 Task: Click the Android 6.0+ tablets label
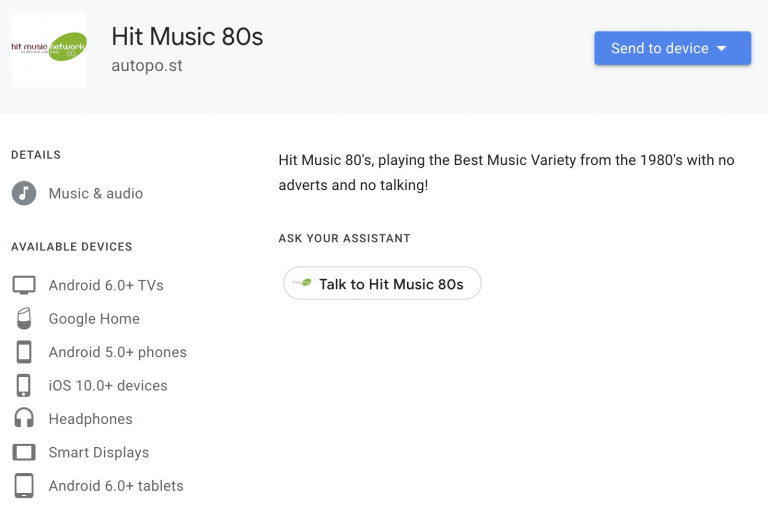(116, 486)
